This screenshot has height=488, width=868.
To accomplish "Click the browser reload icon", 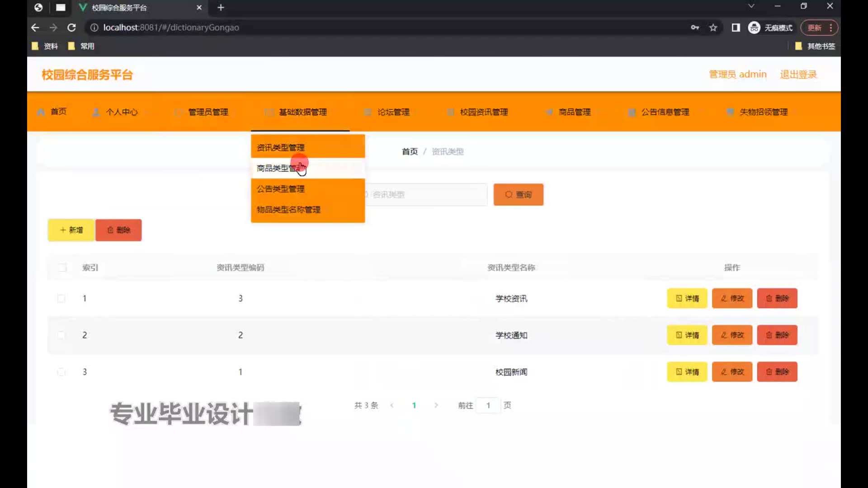I will tap(71, 28).
